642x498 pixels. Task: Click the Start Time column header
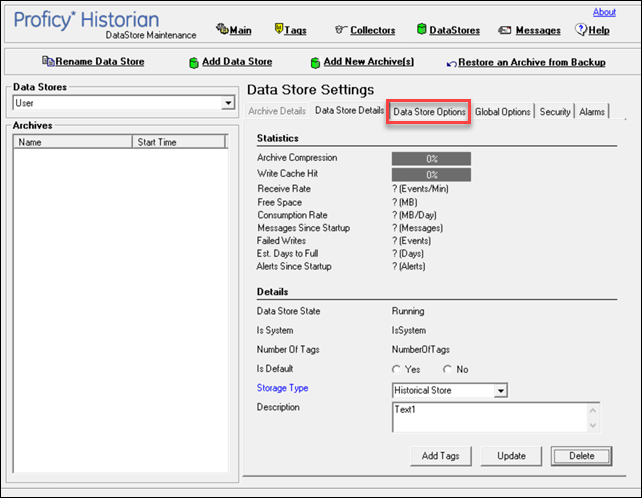pos(179,142)
